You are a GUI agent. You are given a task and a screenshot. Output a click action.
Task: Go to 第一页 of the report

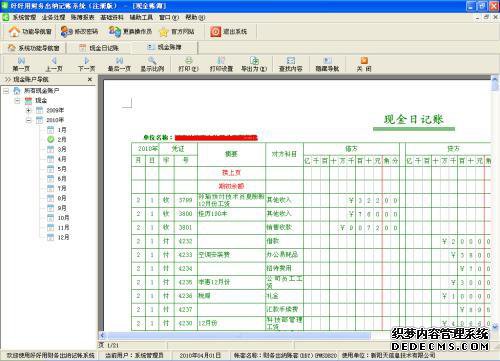(21, 64)
